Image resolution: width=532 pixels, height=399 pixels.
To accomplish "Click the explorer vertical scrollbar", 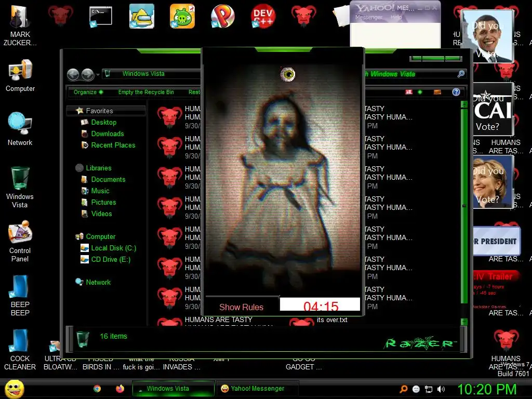I will coord(464,205).
